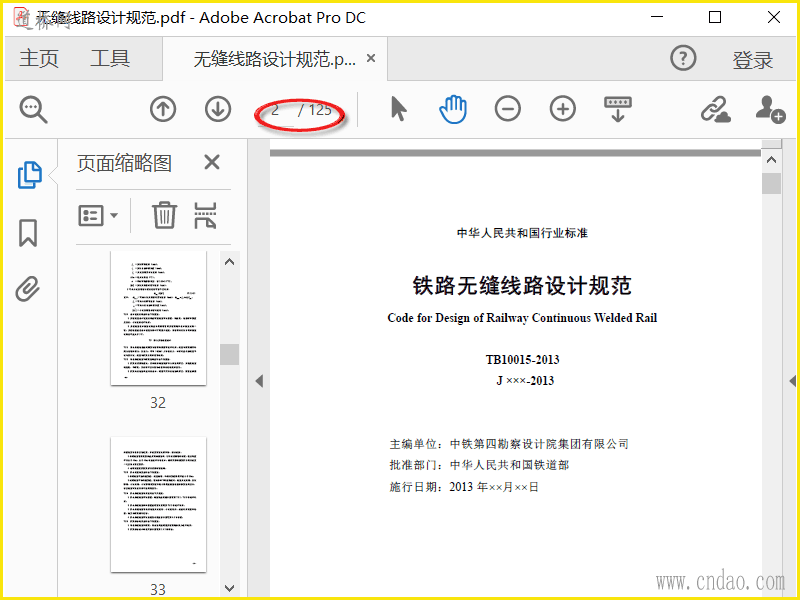Share the file via cloud link icon

click(x=715, y=109)
